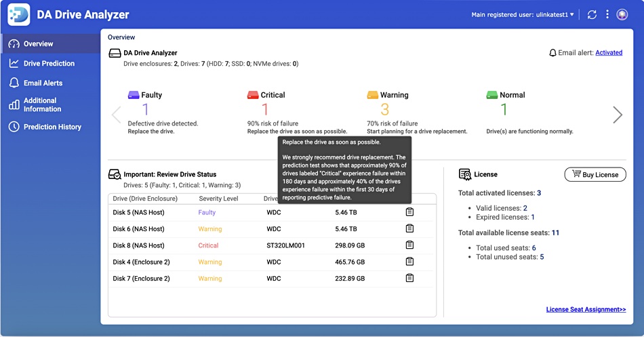Sort by Severity Level column header
The width and height of the screenshot is (644, 337).
point(218,199)
